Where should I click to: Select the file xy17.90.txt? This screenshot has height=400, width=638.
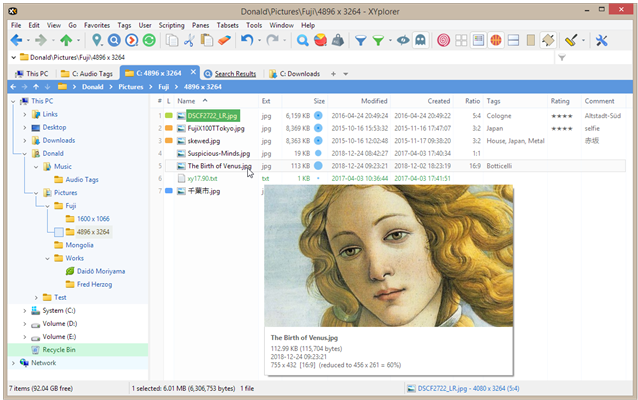point(202,178)
